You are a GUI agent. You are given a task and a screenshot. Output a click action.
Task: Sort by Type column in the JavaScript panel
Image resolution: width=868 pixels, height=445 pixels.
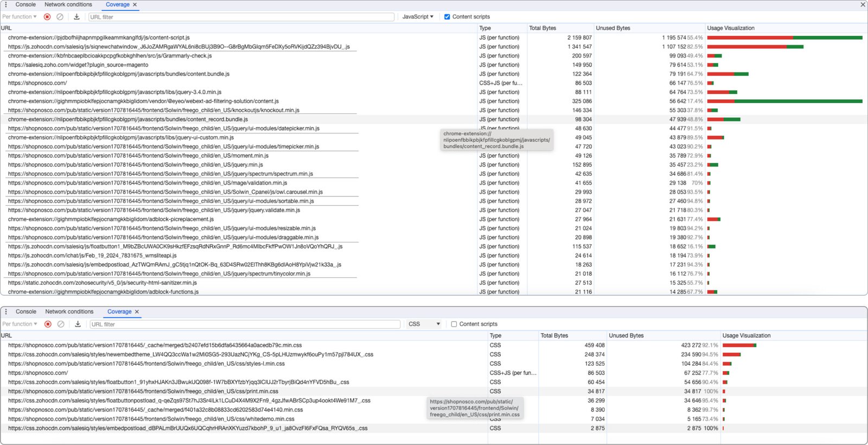501,28
